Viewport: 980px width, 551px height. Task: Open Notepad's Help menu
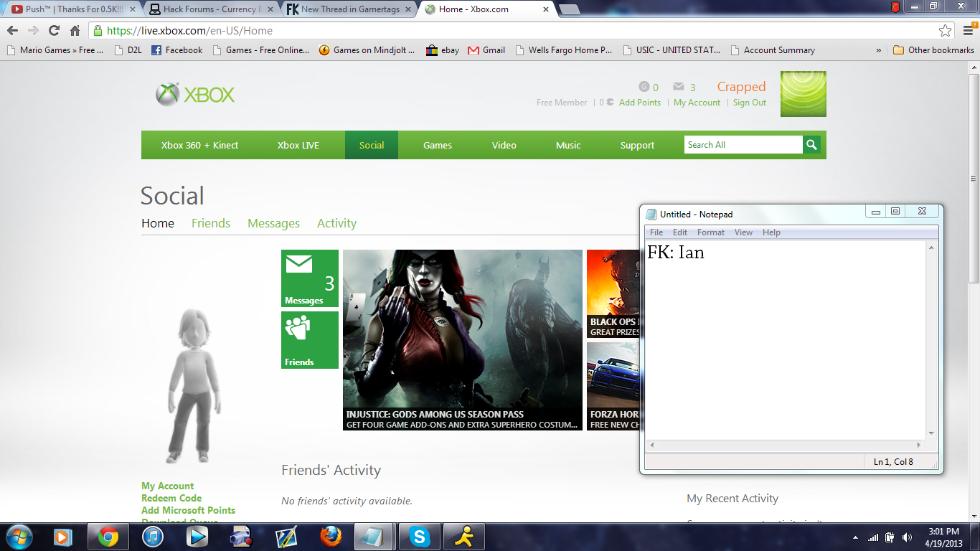tap(771, 232)
